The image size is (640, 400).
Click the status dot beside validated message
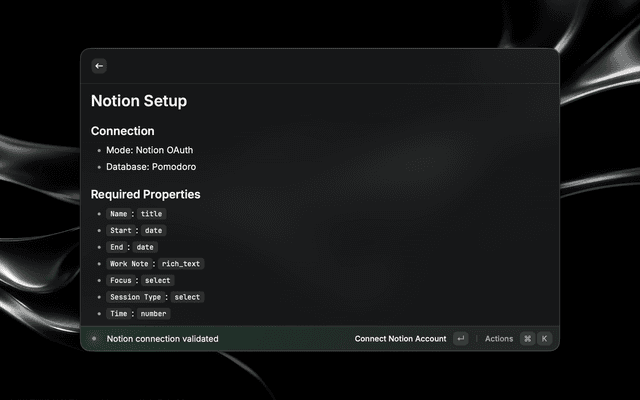point(94,338)
